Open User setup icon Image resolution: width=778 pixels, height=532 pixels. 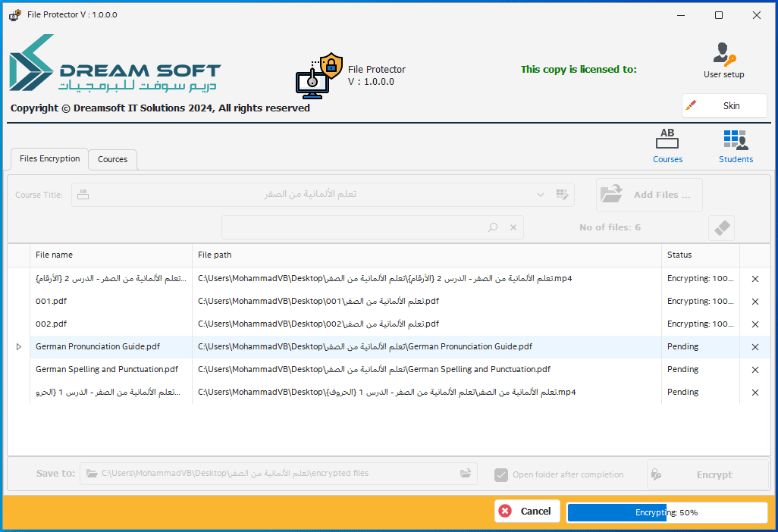pyautogui.click(x=723, y=61)
